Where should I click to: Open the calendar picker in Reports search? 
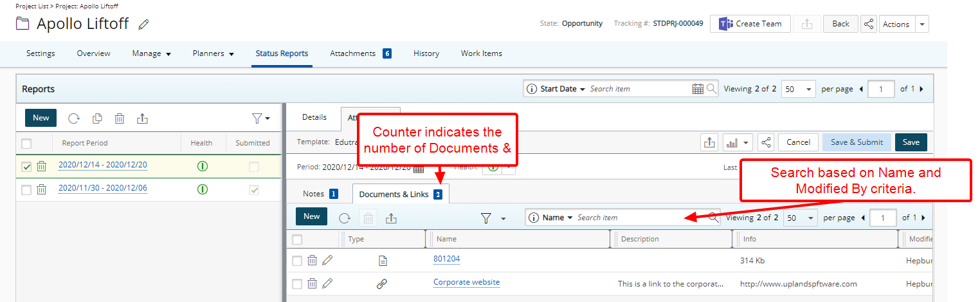(698, 89)
